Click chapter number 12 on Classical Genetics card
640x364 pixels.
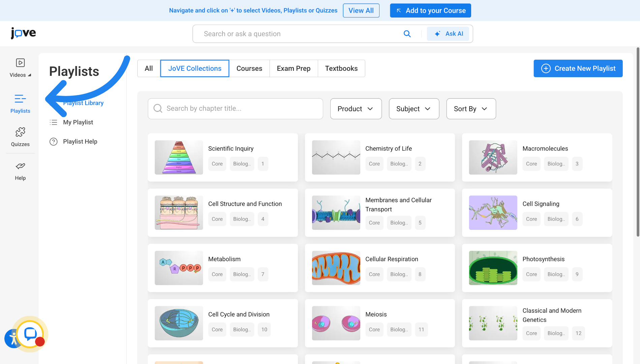578,333
